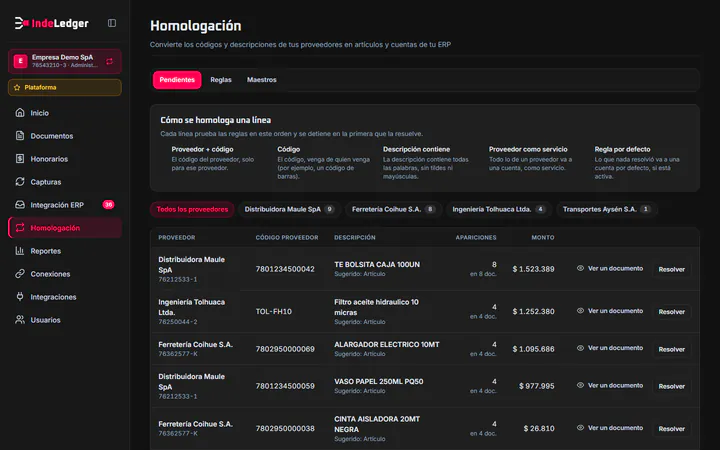Image resolution: width=720 pixels, height=450 pixels.
Task: Click the APARICIONES column header
Action: [476, 237]
